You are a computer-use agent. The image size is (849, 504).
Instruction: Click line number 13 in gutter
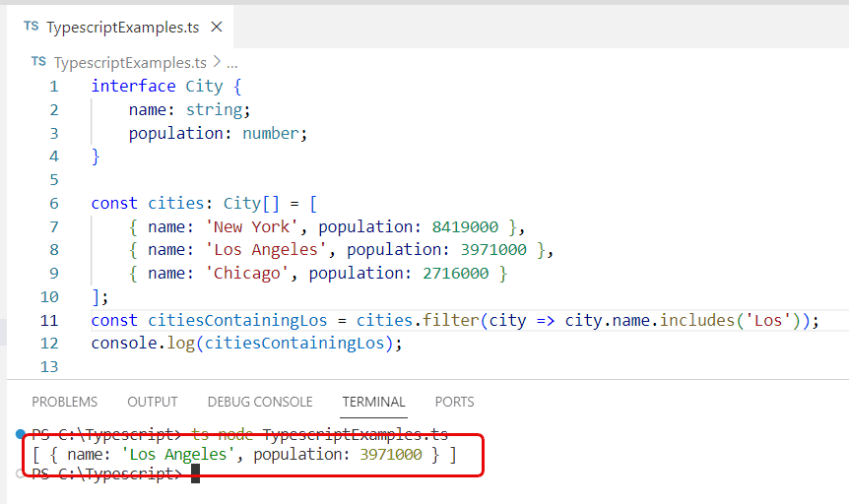[x=48, y=367]
